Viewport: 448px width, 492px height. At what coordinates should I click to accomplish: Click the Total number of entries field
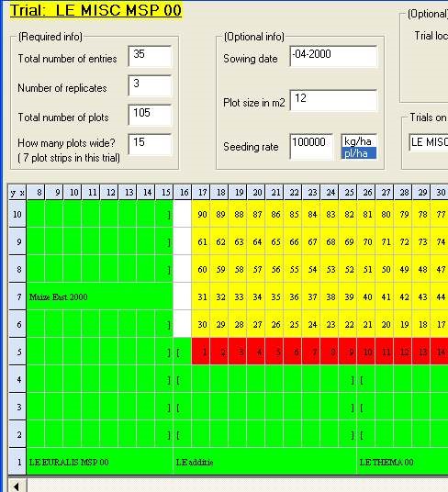(150, 56)
